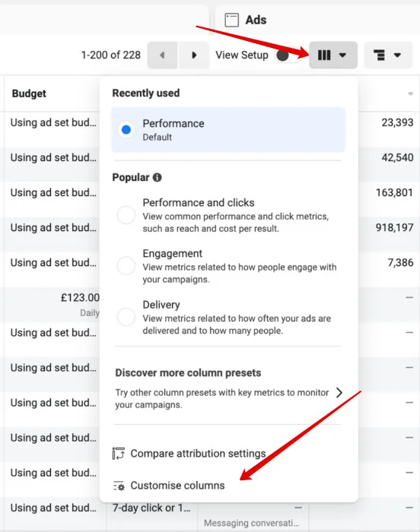Click the Ads tab icon
This screenshot has width=420, height=532.
click(x=232, y=20)
